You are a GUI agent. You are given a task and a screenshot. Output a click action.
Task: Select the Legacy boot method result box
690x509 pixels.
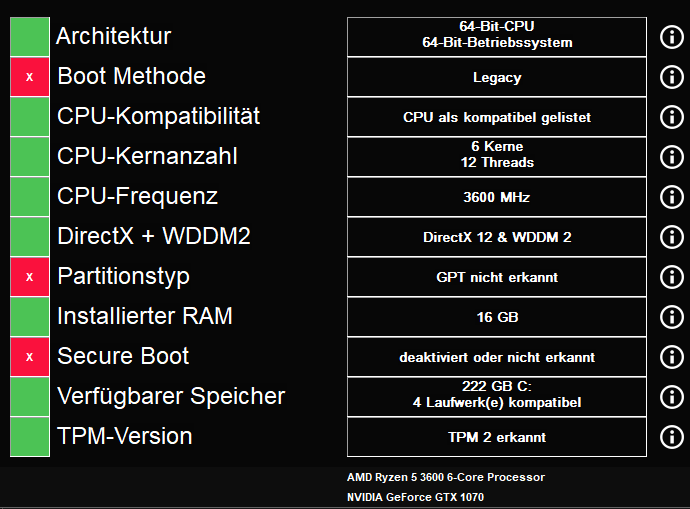(x=497, y=77)
